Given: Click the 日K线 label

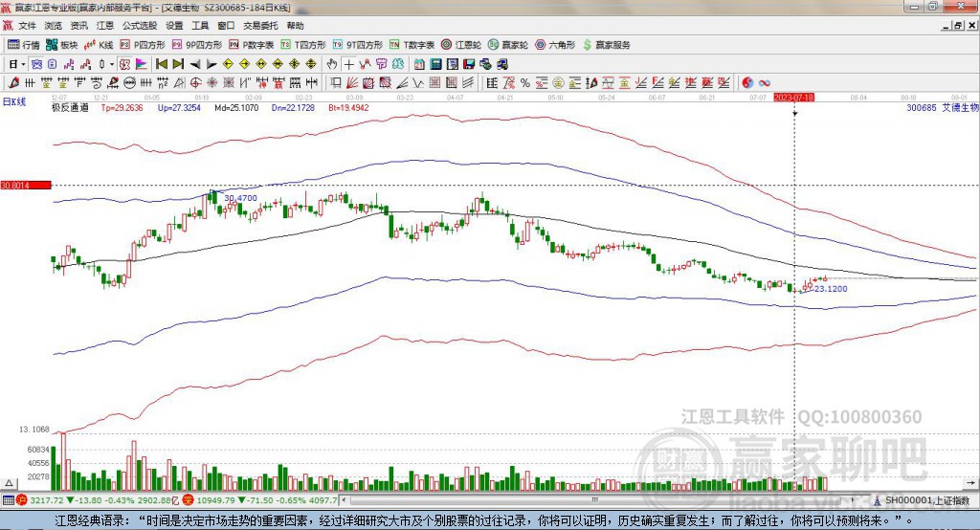Looking at the screenshot, I should (x=13, y=101).
